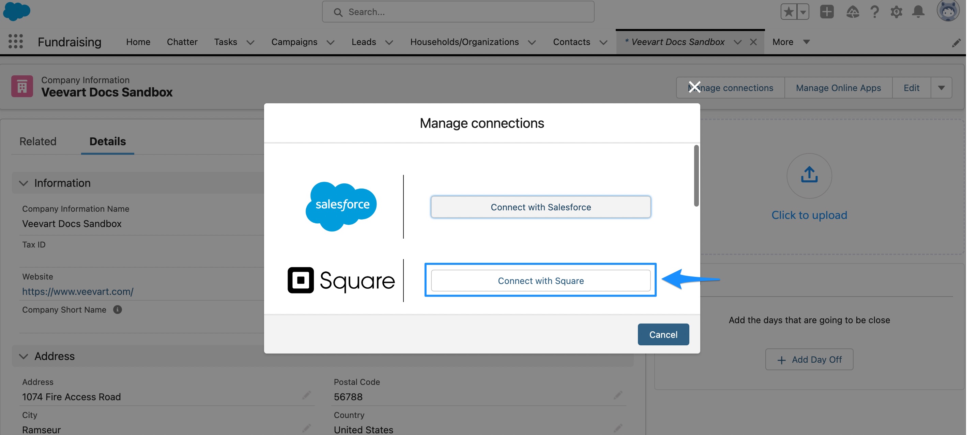Edit the Country field pencil icon
This screenshot has width=980, height=435.
point(618,428)
